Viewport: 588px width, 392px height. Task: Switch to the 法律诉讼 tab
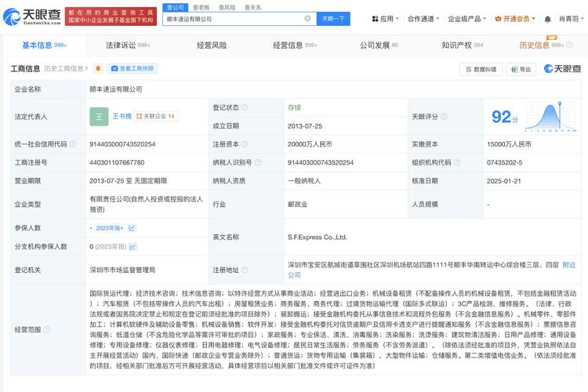pos(125,45)
